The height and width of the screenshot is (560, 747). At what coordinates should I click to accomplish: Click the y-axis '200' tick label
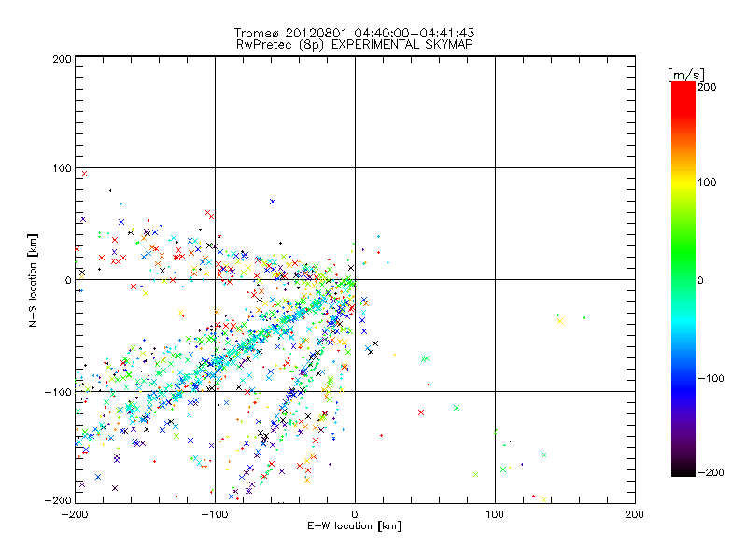(62, 59)
